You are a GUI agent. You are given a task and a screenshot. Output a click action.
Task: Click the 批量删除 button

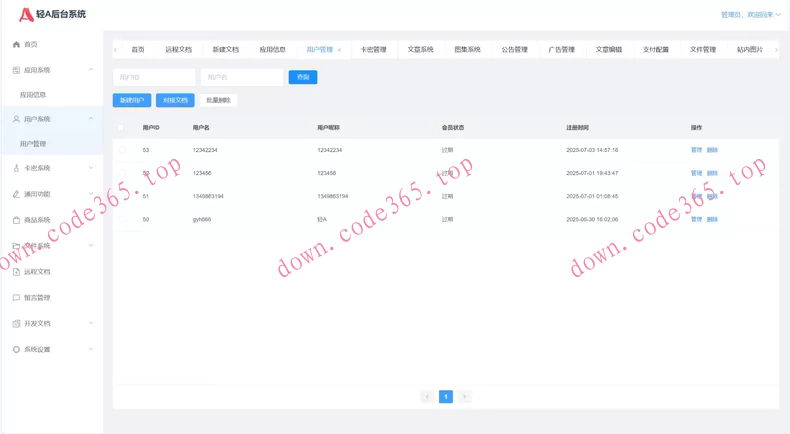pos(218,100)
